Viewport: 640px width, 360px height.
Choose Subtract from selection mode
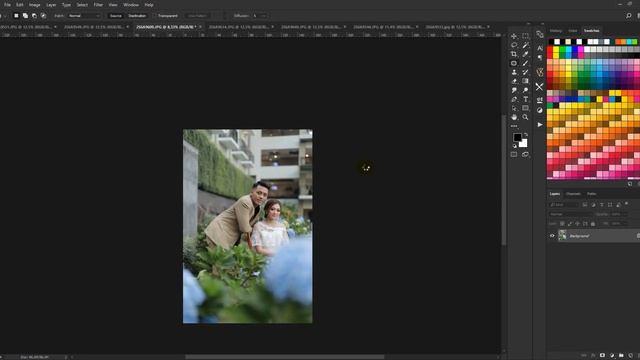(x=34, y=16)
